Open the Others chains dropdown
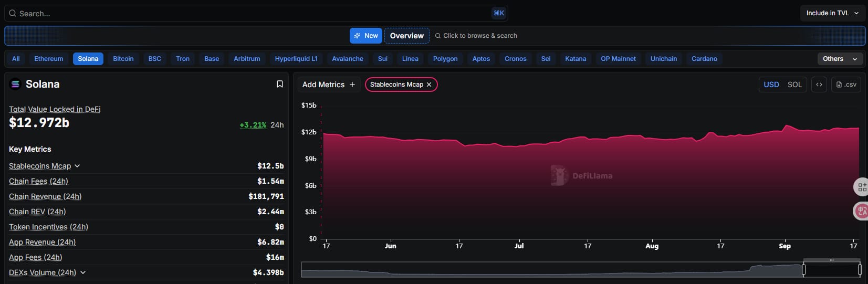This screenshot has height=284, width=868. click(840, 59)
